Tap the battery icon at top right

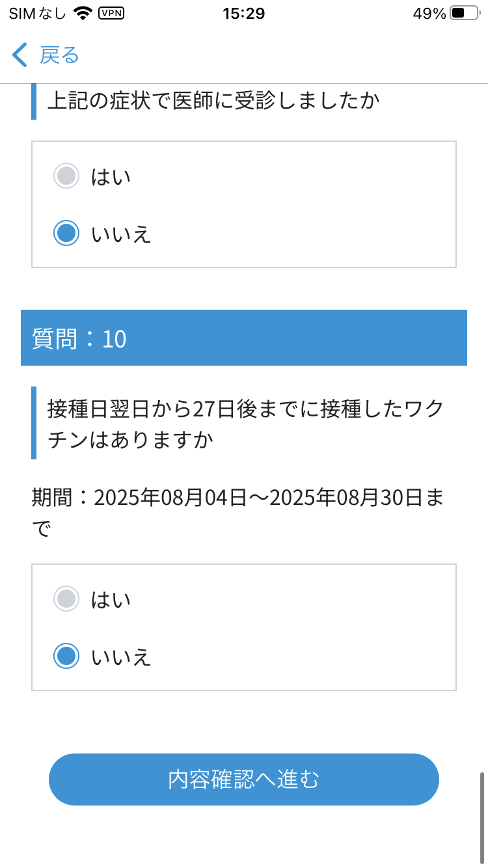[x=463, y=12]
